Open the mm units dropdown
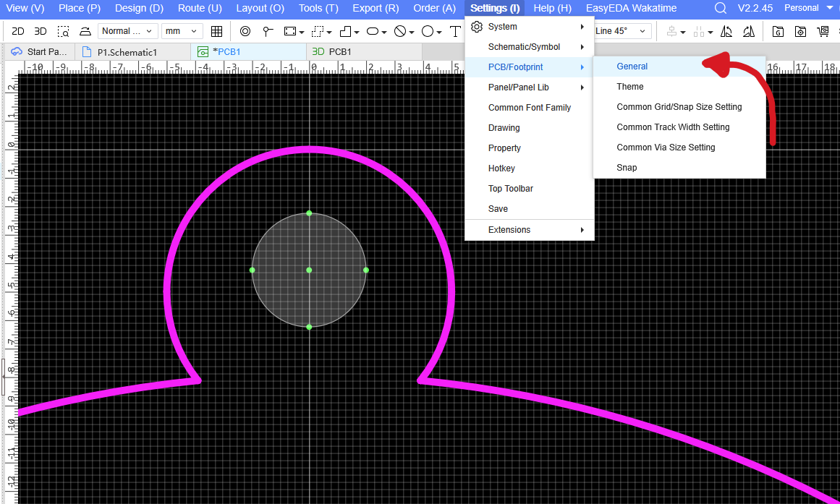 pos(182,31)
